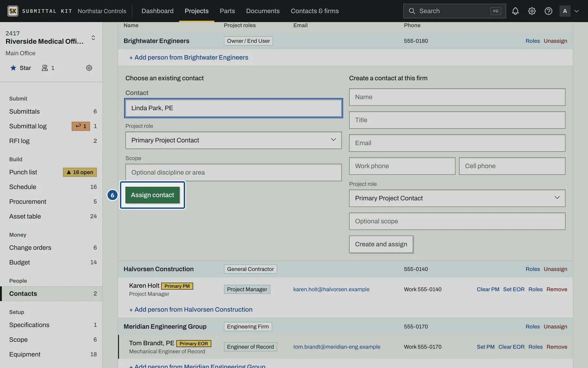Open Roles for Halvorsen Construction

[x=533, y=269]
